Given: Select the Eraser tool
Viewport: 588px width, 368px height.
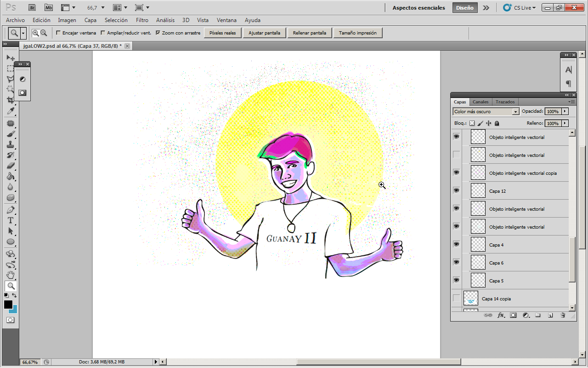Looking at the screenshot, I should (x=10, y=166).
